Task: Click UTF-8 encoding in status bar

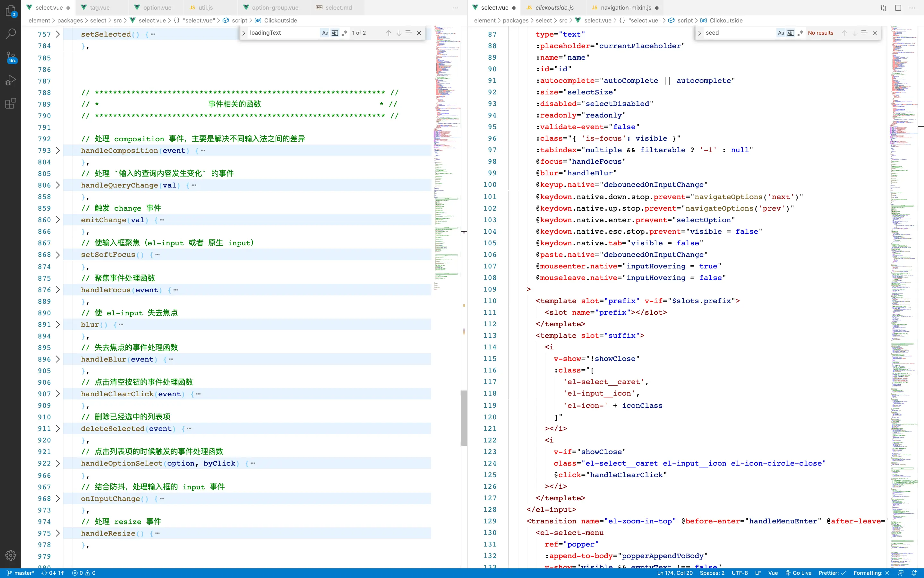Action: (740, 573)
